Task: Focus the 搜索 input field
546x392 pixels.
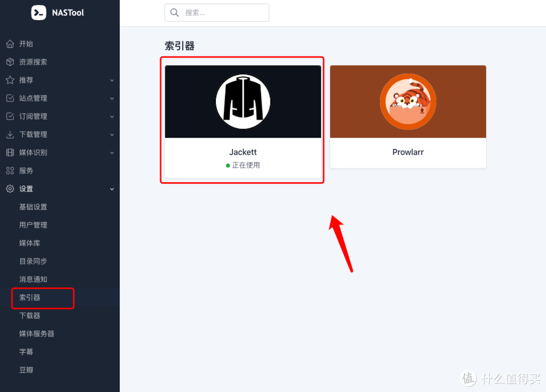Action: click(x=222, y=13)
